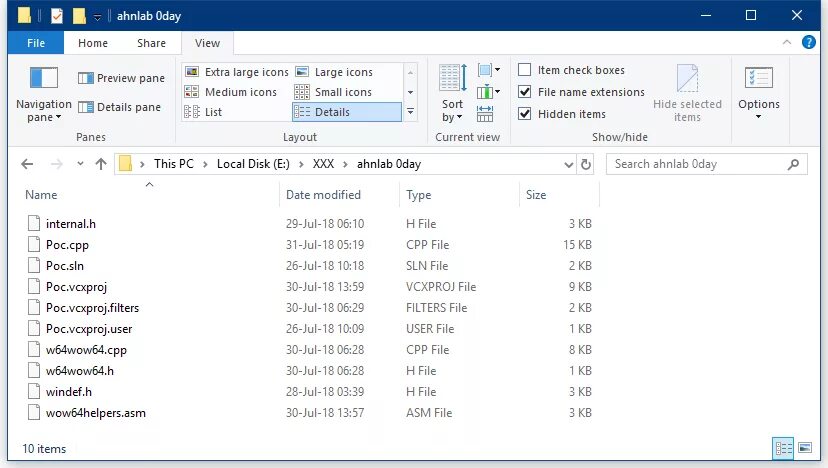Image resolution: width=828 pixels, height=468 pixels.
Task: Go back to previous folder
Action: 27,164
